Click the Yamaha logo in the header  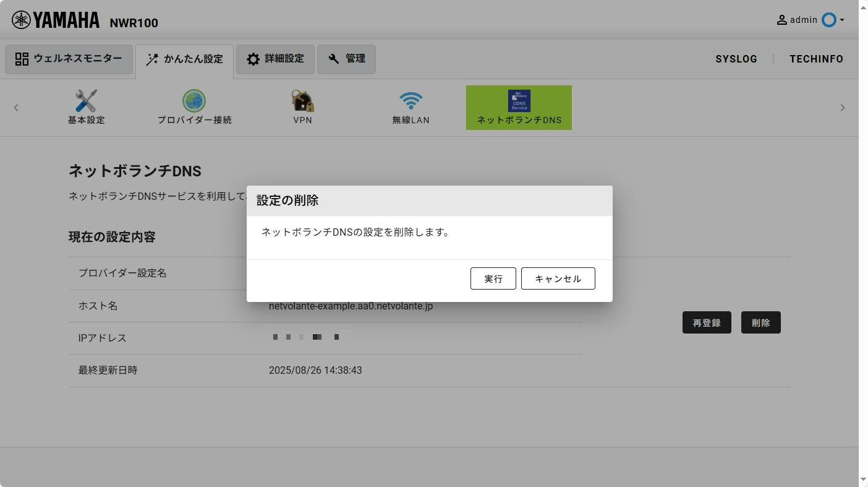tap(56, 20)
